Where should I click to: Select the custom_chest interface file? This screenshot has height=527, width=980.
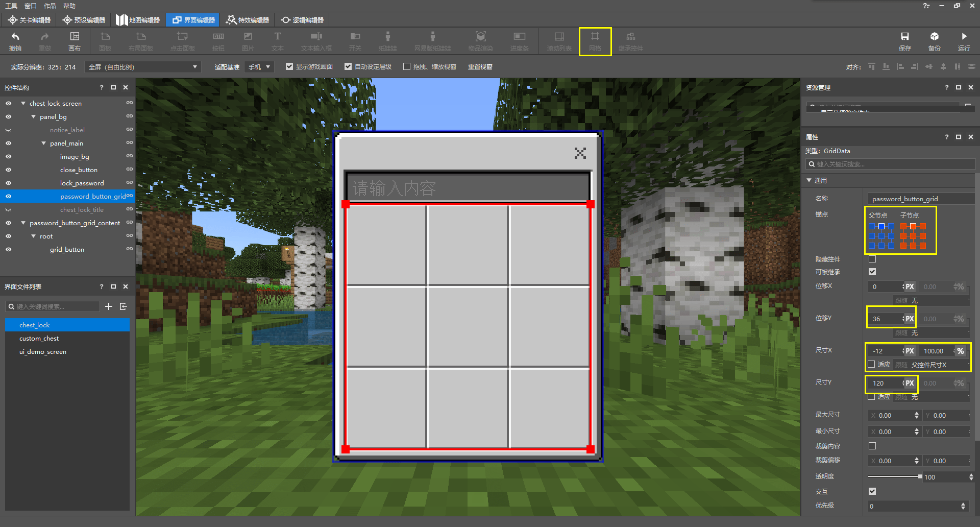(x=67, y=339)
